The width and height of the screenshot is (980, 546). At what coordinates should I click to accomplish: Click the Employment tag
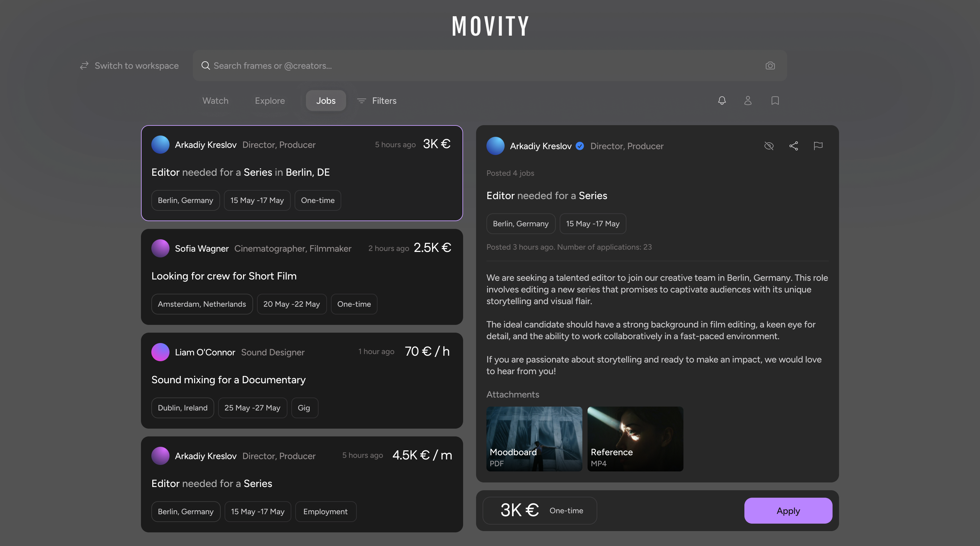pyautogui.click(x=326, y=511)
